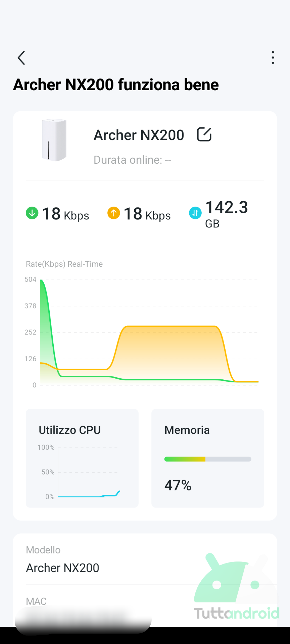Open the Utilizzo CPU card
Viewport: 290px width, 644px height.
point(82,458)
